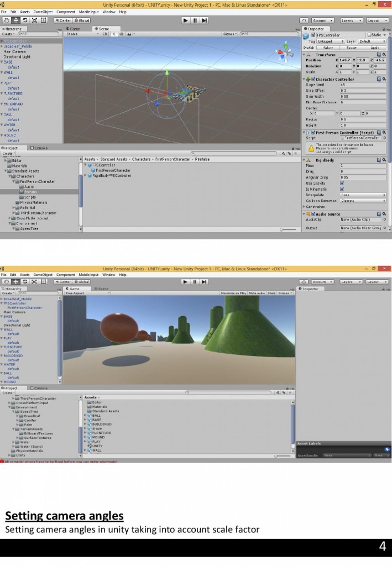Enable the Static checkbox in the Inspector

pos(371,35)
